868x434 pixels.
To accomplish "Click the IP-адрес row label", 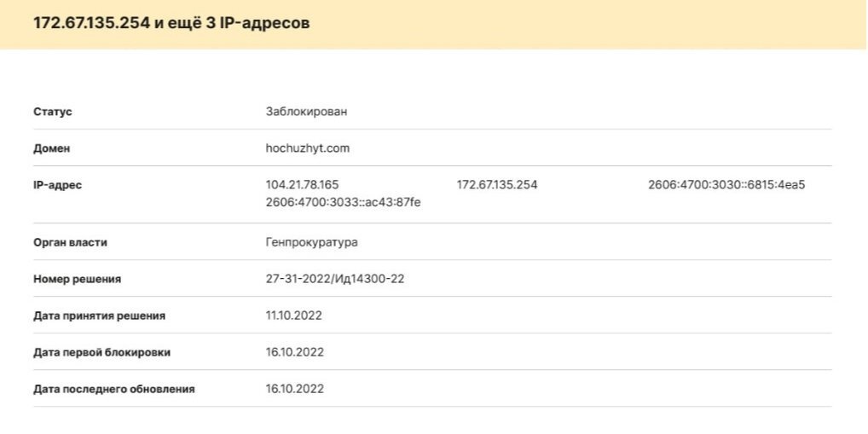I will coord(58,185).
